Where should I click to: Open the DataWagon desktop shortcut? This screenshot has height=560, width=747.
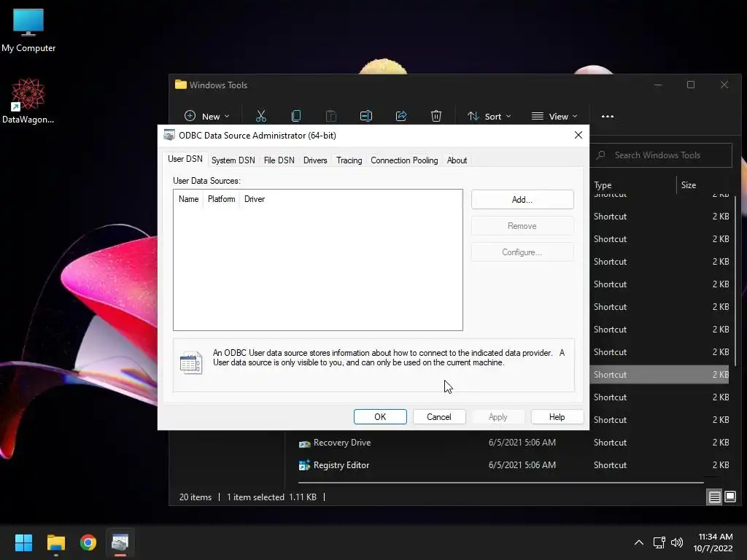point(28,101)
